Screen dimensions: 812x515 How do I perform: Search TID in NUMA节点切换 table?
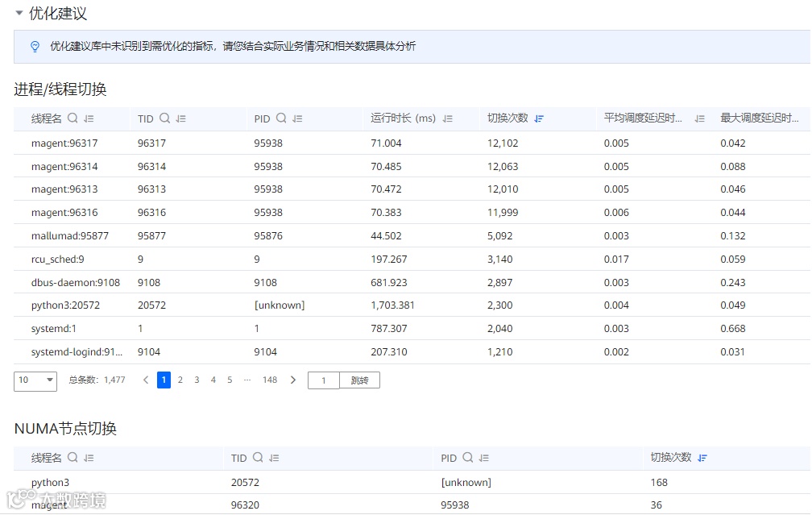258,458
